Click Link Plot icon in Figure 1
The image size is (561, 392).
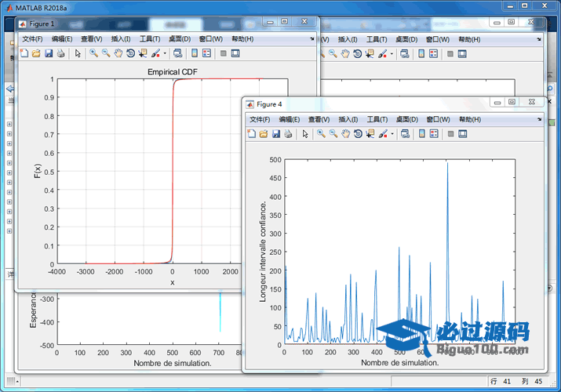(x=177, y=53)
